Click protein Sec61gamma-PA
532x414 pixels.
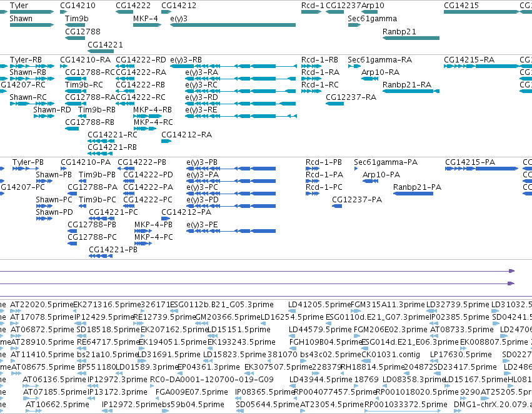[356, 169]
